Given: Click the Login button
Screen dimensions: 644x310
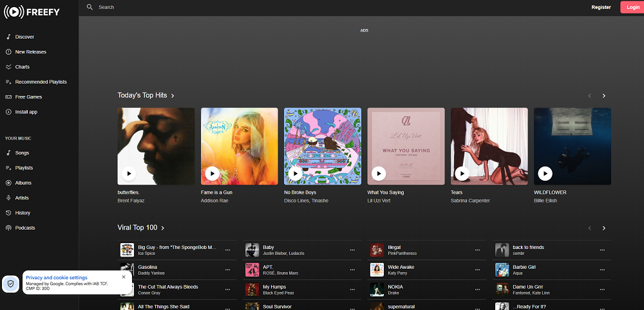Looking at the screenshot, I should coord(632,7).
